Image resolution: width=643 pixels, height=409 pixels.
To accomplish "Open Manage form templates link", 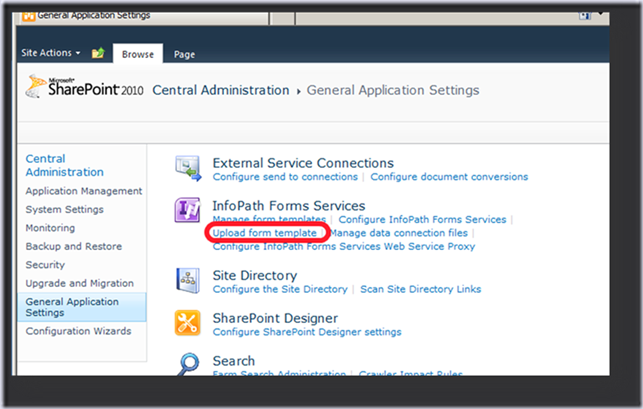I will [x=269, y=219].
